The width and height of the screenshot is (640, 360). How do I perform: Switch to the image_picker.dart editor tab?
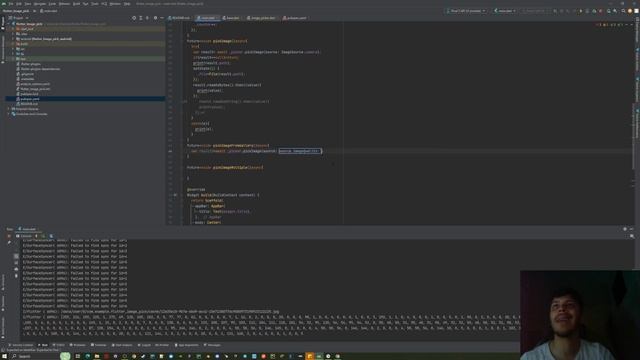[x=261, y=18]
